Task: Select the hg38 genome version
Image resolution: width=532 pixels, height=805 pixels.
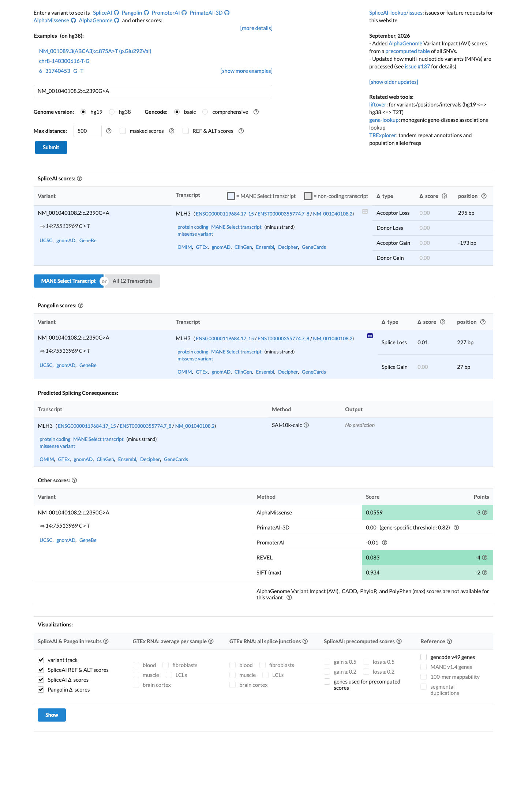Action: [x=112, y=112]
